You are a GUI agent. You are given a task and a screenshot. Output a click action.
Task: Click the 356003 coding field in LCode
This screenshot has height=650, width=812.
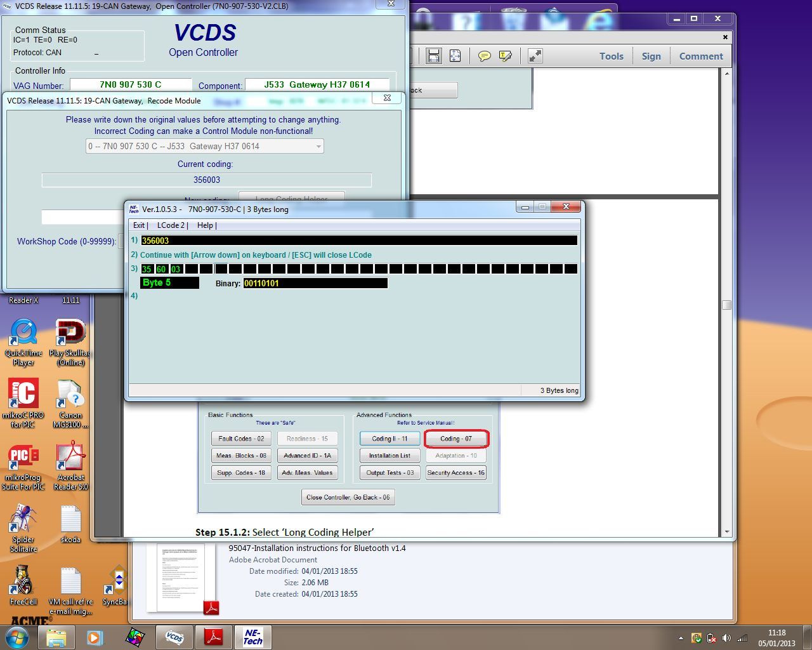[x=359, y=241]
